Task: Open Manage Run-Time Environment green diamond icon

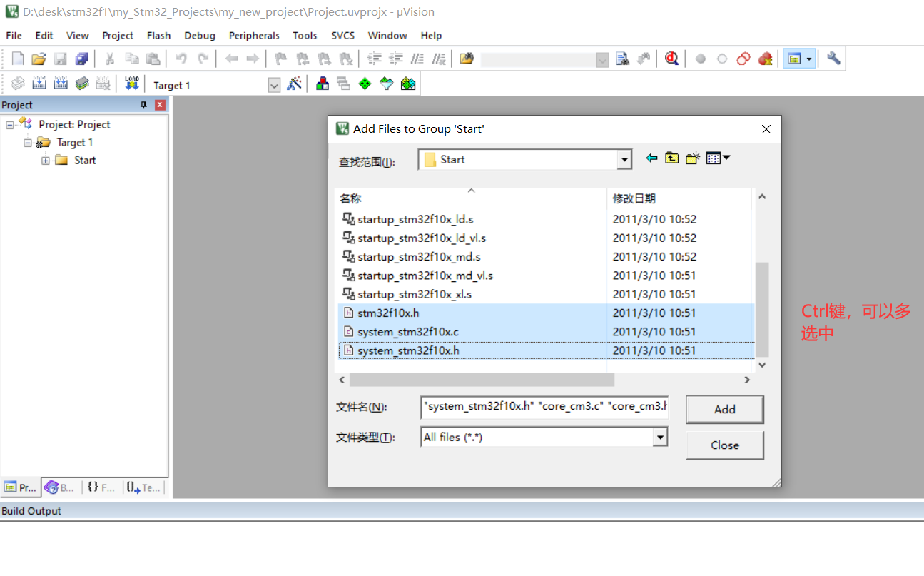Action: (x=365, y=84)
